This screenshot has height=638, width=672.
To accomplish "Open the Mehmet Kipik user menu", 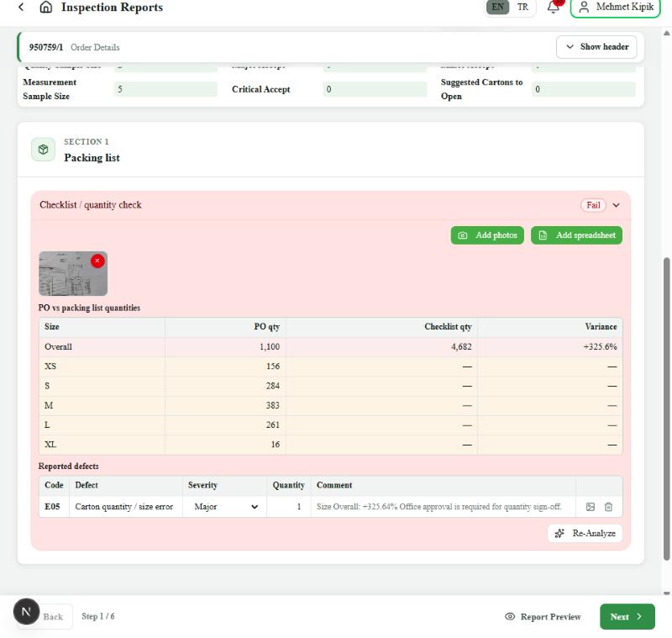I will [616, 8].
